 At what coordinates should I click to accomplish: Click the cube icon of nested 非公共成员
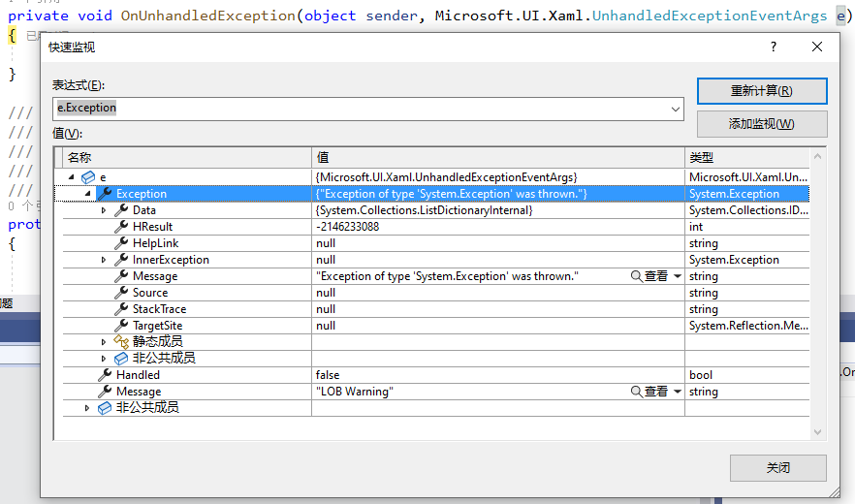(x=121, y=359)
